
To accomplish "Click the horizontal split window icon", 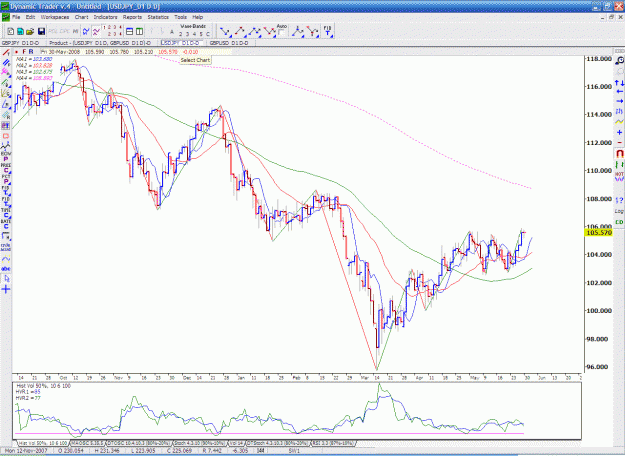I will tap(130, 31).
